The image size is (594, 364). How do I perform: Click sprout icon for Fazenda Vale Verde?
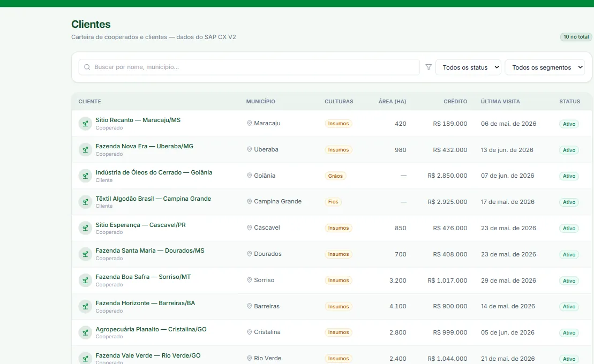click(85, 358)
